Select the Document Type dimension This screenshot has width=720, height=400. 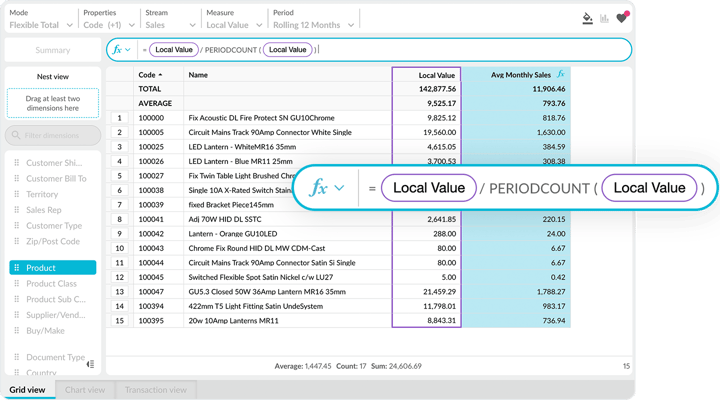[x=56, y=357]
